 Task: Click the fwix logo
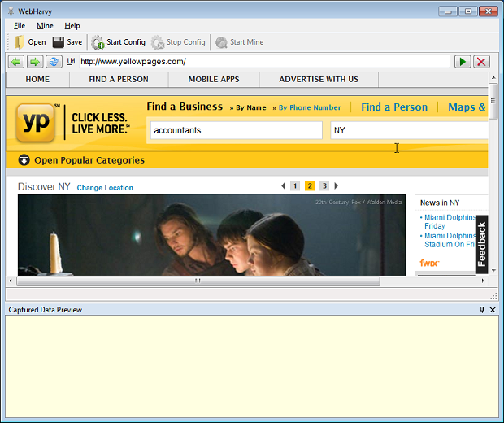point(429,263)
